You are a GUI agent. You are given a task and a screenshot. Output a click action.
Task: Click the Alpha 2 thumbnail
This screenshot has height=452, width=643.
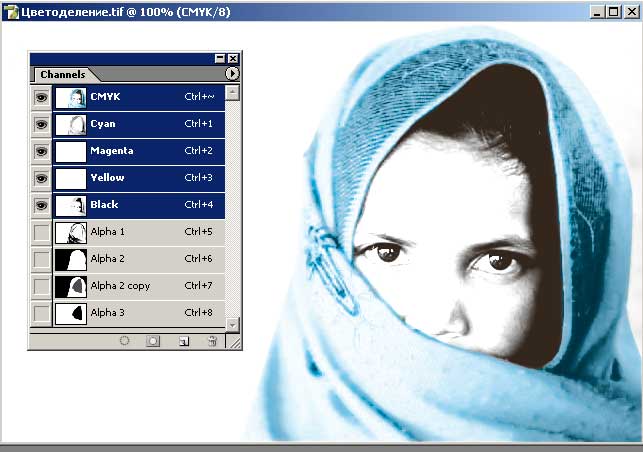pyautogui.click(x=71, y=260)
